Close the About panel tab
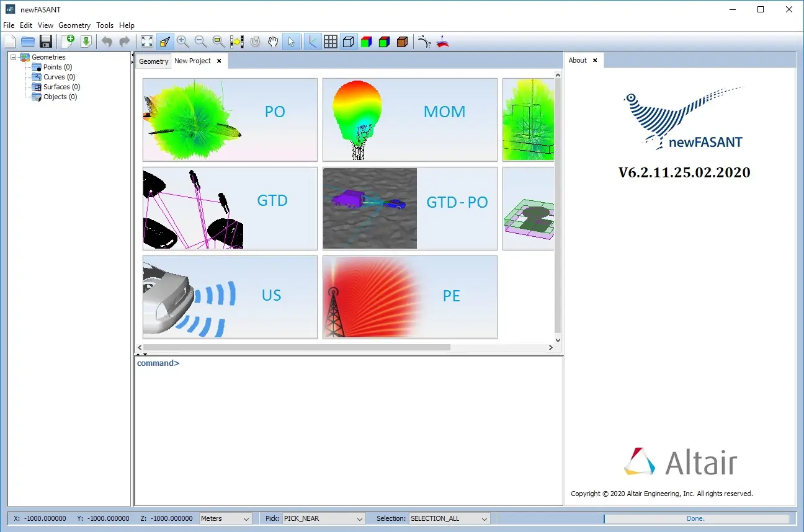 pyautogui.click(x=595, y=60)
